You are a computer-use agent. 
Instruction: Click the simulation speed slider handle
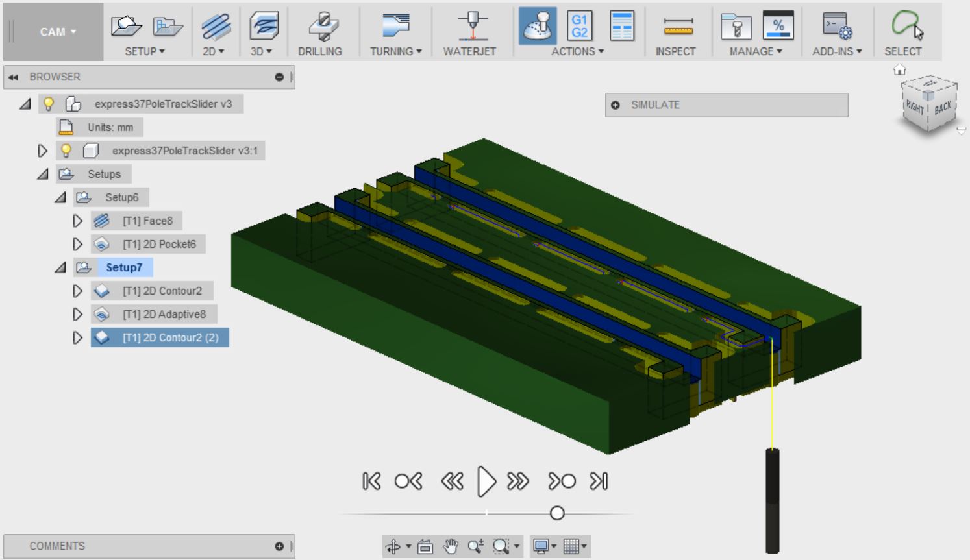557,513
